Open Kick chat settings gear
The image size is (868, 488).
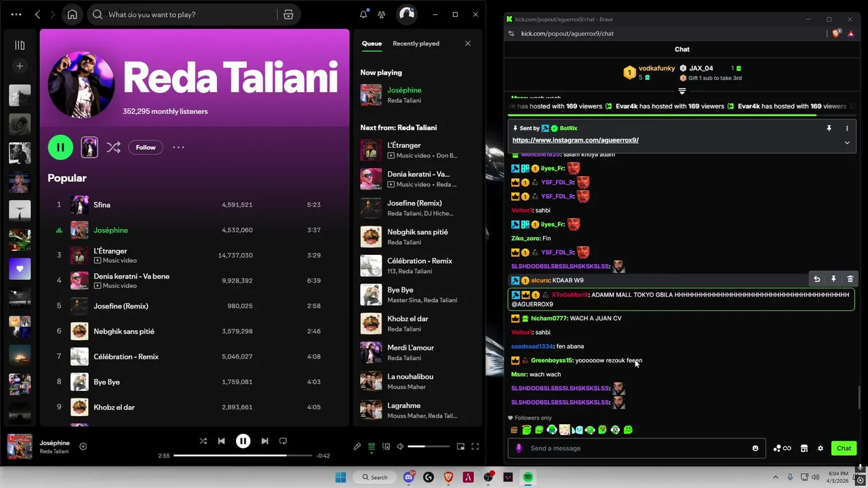pos(821,448)
